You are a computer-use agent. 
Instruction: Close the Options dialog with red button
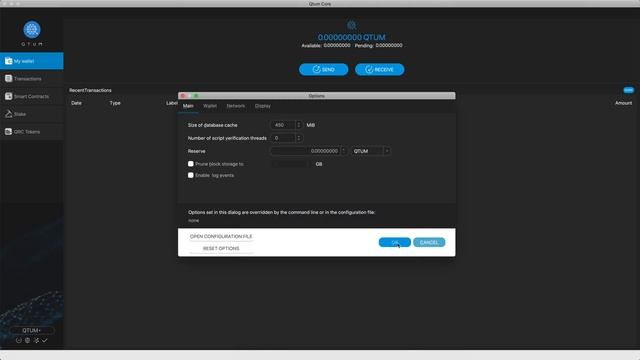183,96
